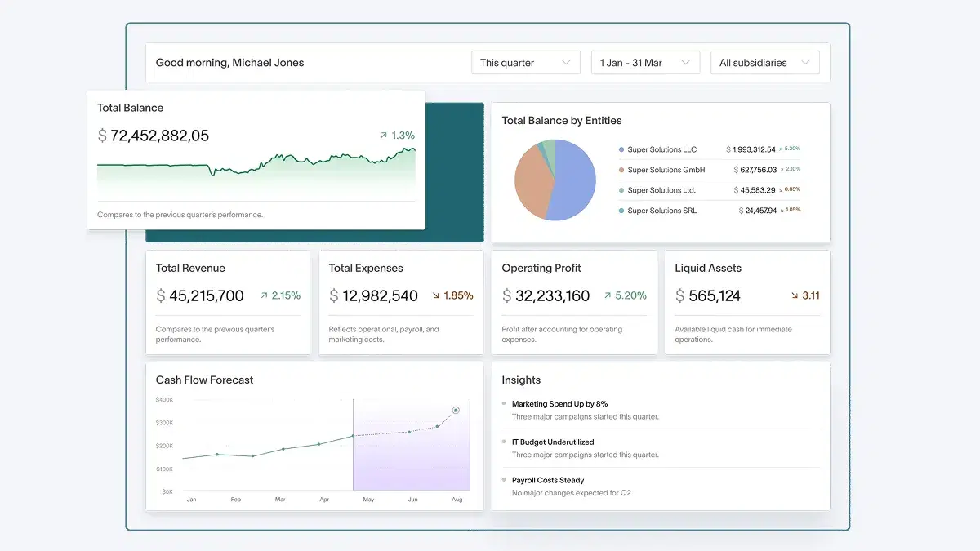Click the Super Solutions GmbH legend dot

621,170
